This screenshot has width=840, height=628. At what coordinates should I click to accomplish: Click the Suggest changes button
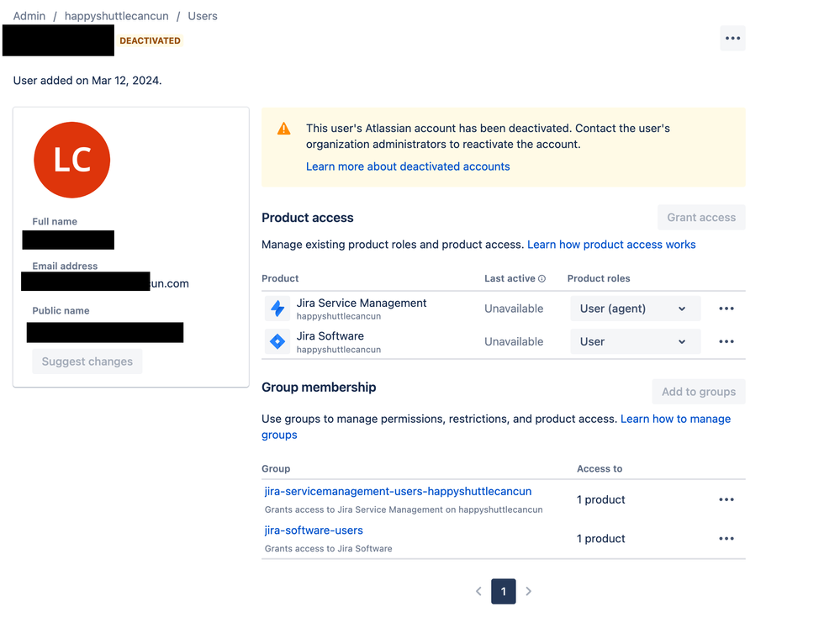click(x=87, y=361)
